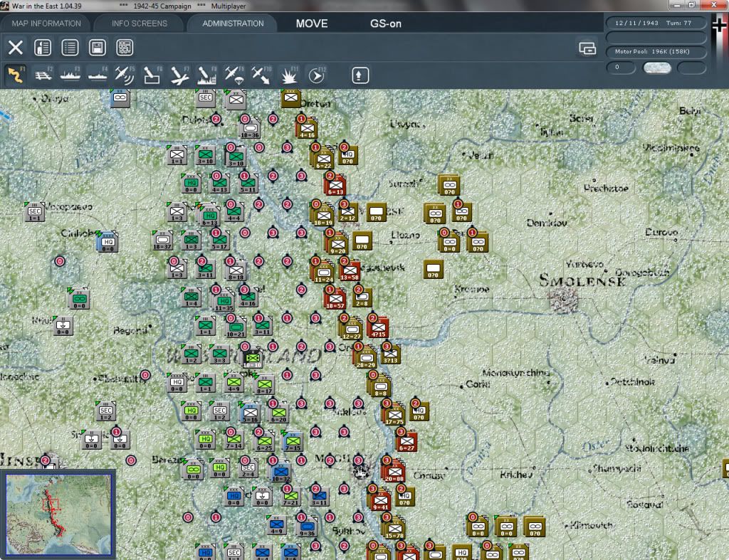Click the End Turn (F12) arrow icon
Screen dimensions: 729x560
(x=317, y=75)
